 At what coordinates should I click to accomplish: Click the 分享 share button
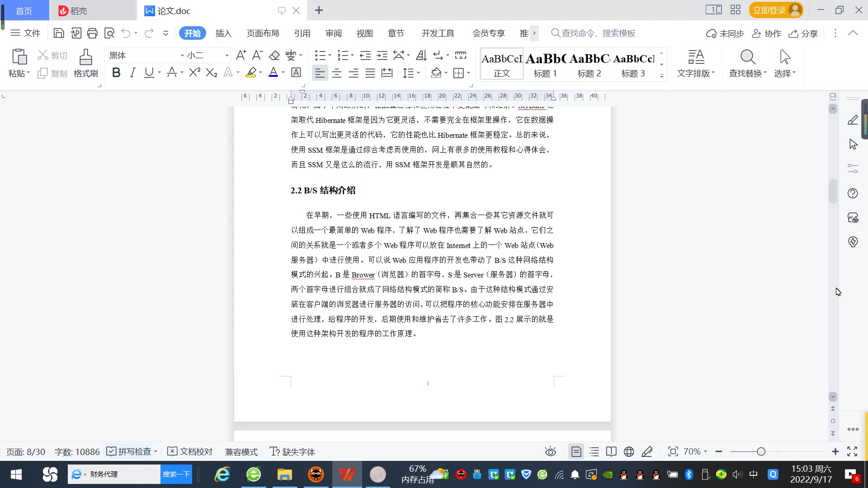click(804, 33)
